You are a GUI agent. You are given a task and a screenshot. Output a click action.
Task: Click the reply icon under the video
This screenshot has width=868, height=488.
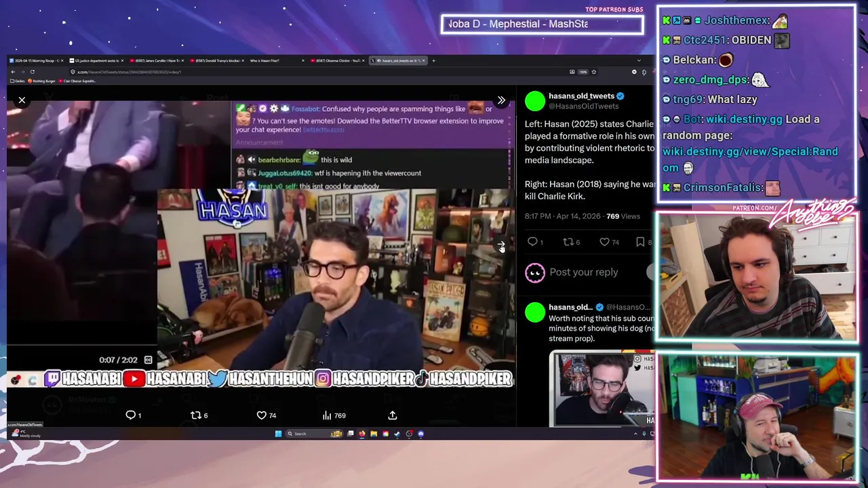131,415
